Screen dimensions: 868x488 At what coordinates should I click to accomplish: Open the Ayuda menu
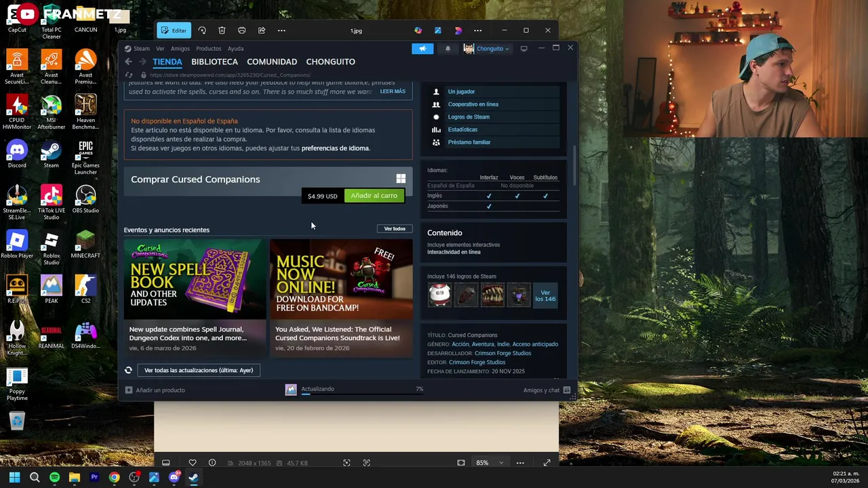pyautogui.click(x=235, y=49)
